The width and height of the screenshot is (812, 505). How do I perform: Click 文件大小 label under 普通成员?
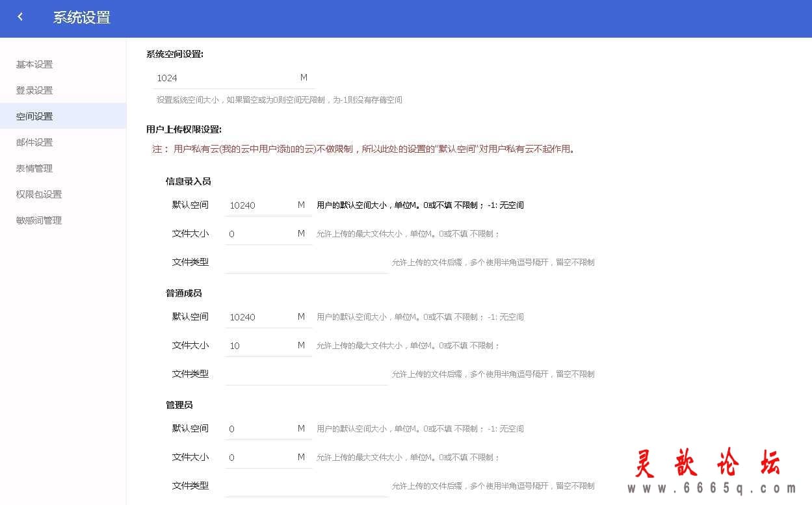pos(190,345)
